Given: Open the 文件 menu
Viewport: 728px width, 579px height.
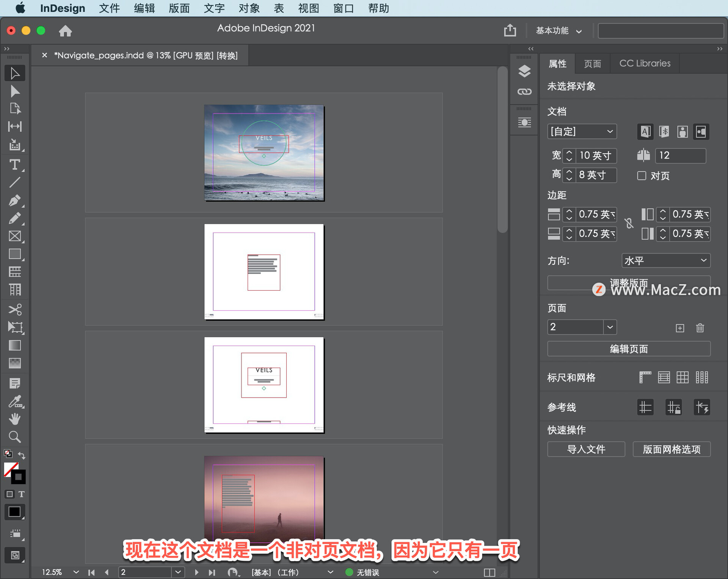Looking at the screenshot, I should [109, 8].
